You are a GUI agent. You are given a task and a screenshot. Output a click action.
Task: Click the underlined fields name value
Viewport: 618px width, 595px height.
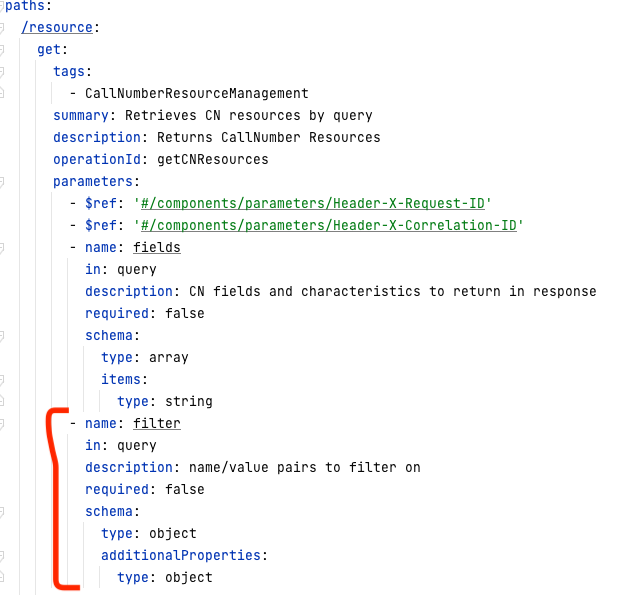pyautogui.click(x=156, y=247)
